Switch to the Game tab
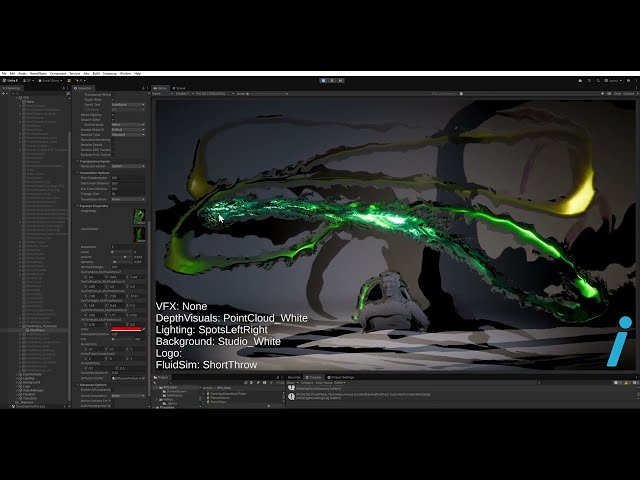This screenshot has width=640, height=480. tap(160, 88)
